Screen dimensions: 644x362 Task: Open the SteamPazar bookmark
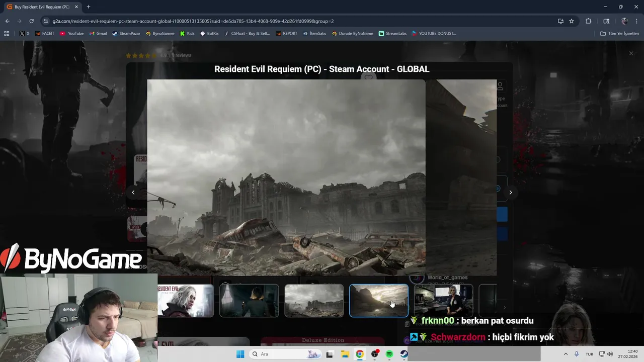(x=126, y=34)
